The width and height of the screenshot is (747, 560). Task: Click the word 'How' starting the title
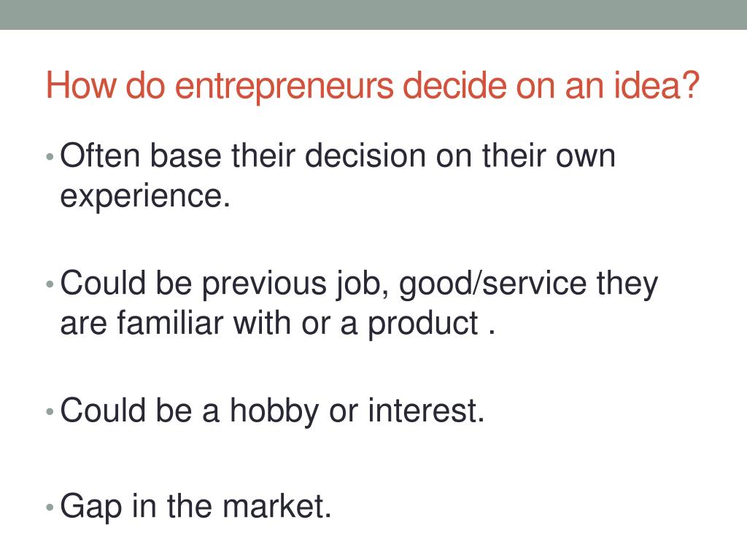tap(81, 86)
